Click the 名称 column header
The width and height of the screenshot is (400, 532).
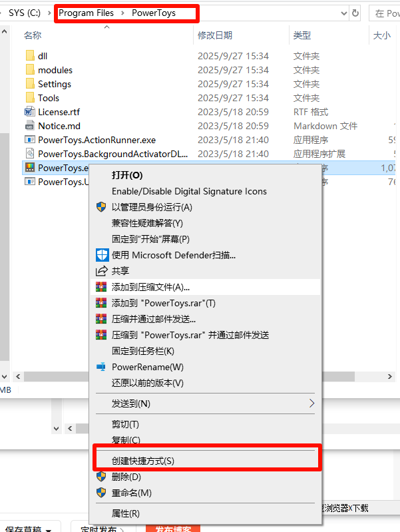point(33,35)
